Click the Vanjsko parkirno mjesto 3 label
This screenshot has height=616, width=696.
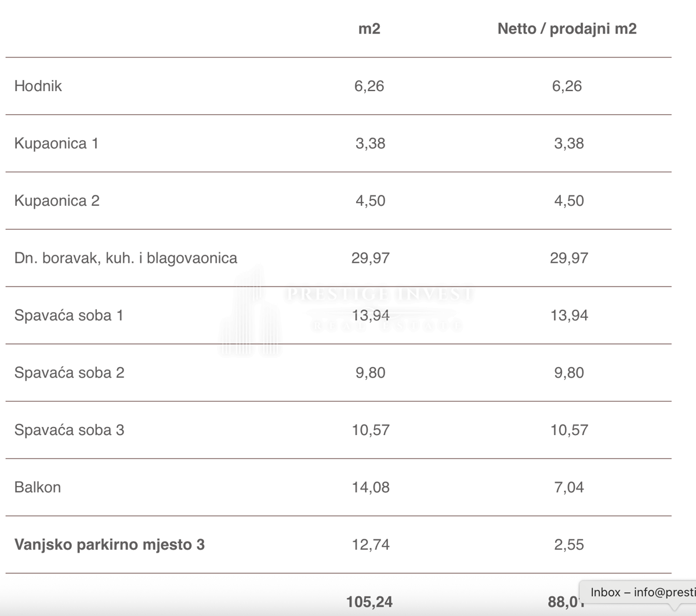point(110,545)
